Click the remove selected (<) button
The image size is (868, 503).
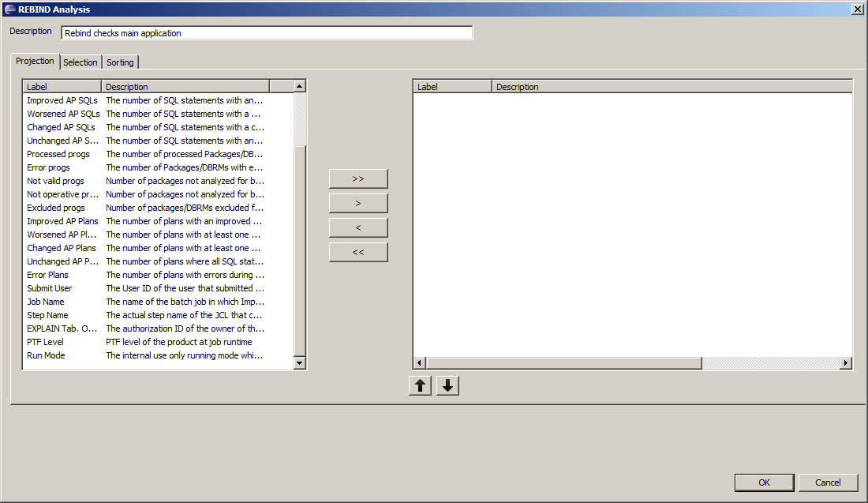[x=358, y=227]
